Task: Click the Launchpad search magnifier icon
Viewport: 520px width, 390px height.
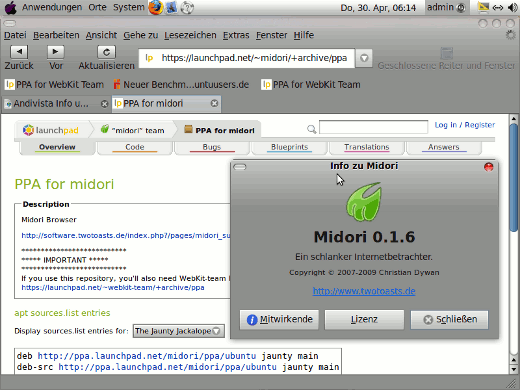Action: pyautogui.click(x=311, y=129)
